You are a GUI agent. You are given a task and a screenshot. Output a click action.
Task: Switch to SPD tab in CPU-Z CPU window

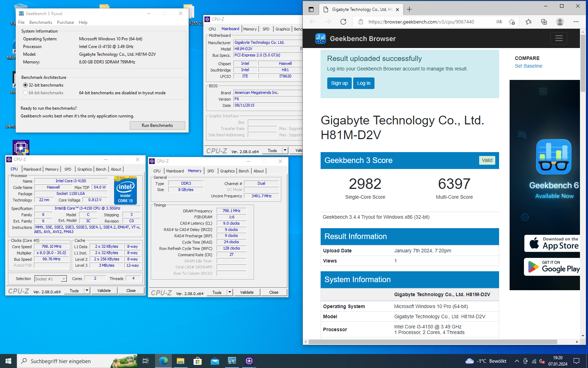click(68, 169)
